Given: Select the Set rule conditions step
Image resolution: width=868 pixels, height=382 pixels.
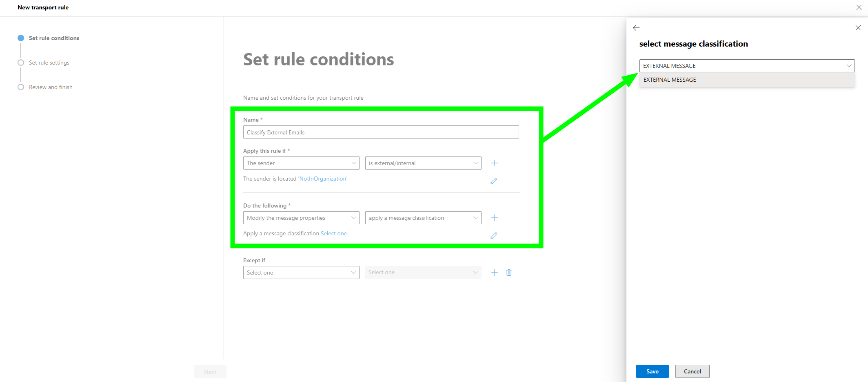Looking at the screenshot, I should point(54,38).
